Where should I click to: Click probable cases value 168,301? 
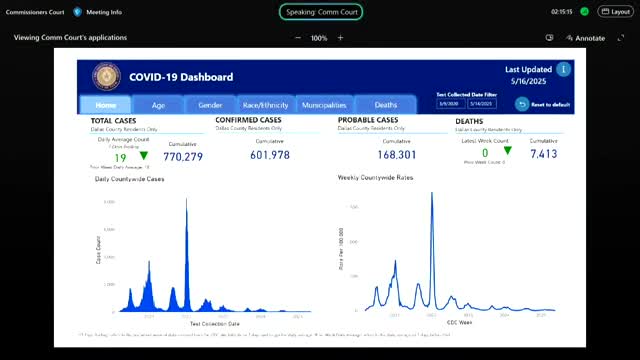397,155
